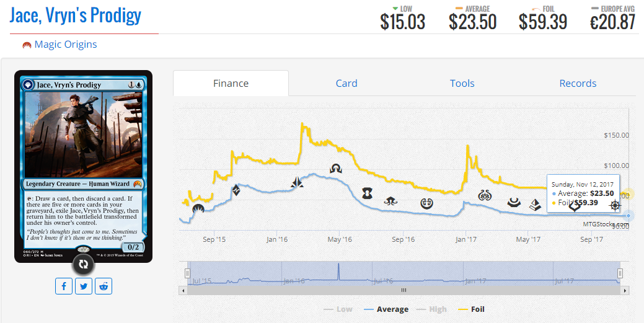This screenshot has width=644, height=323.
Task: Click the Magic Origins sunburst marker on the chart
Action: coord(198,209)
